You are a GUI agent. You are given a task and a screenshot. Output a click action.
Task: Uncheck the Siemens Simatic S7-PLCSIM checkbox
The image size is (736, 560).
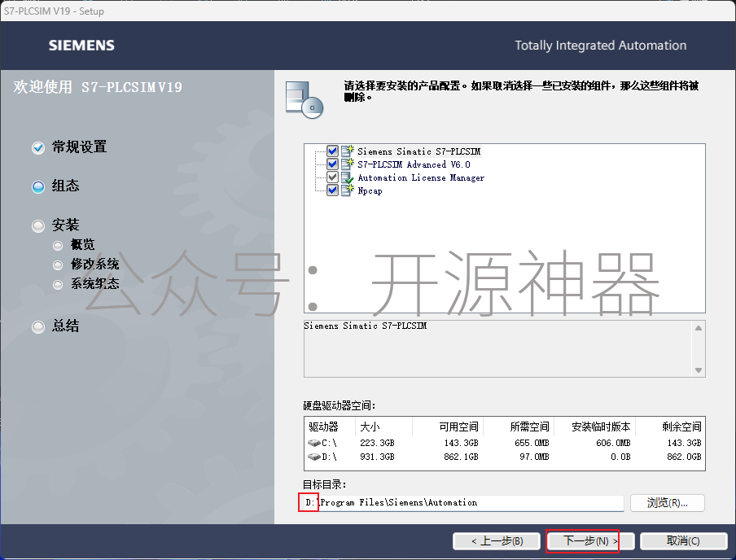(x=332, y=151)
